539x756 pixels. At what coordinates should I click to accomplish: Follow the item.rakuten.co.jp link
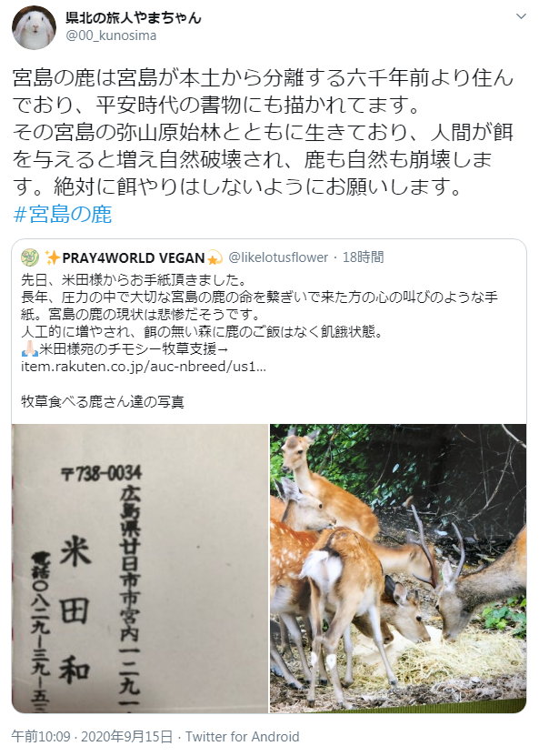[x=143, y=367]
